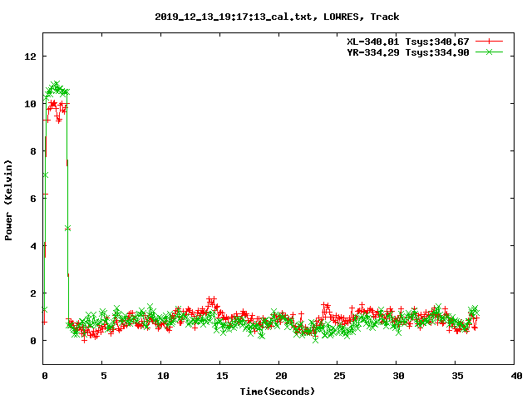Click the x-axis tick label '15'

click(x=222, y=376)
